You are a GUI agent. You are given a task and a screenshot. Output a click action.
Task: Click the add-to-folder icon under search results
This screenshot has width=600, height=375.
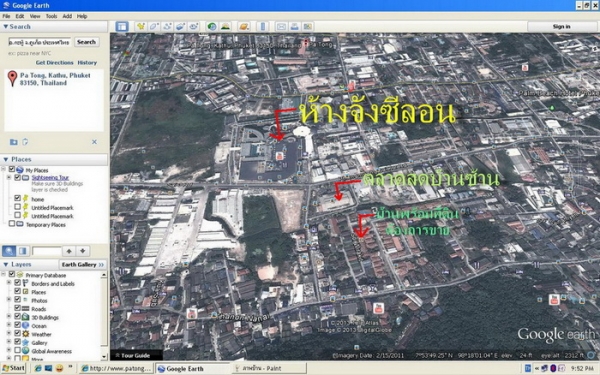click(x=13, y=142)
